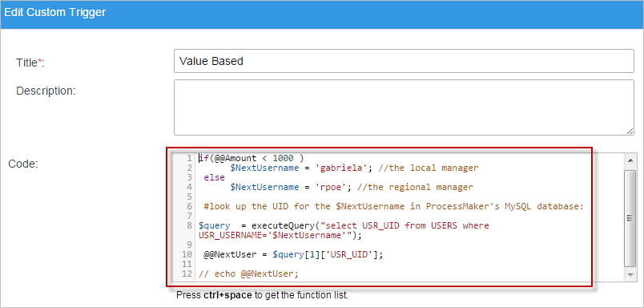Click the ctrl+space function list hint
Screen dimensions: 644x308
point(262,295)
